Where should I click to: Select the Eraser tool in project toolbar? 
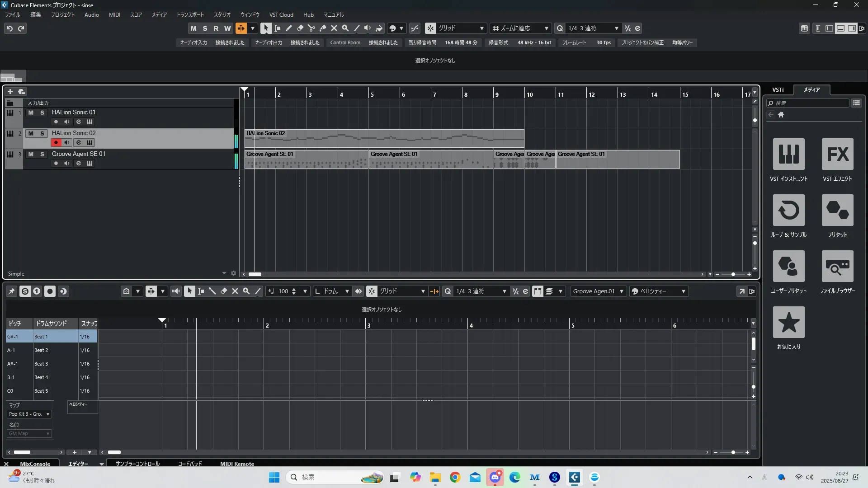click(x=300, y=28)
